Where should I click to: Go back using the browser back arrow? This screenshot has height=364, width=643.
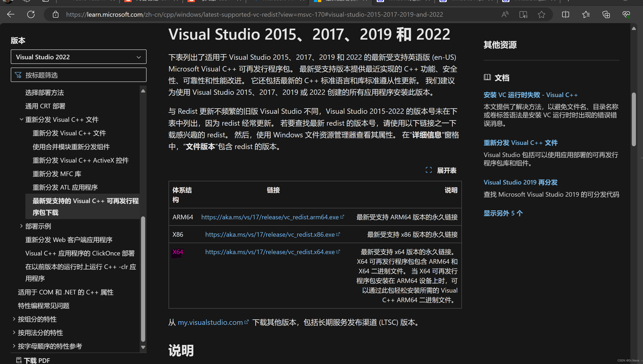point(11,14)
